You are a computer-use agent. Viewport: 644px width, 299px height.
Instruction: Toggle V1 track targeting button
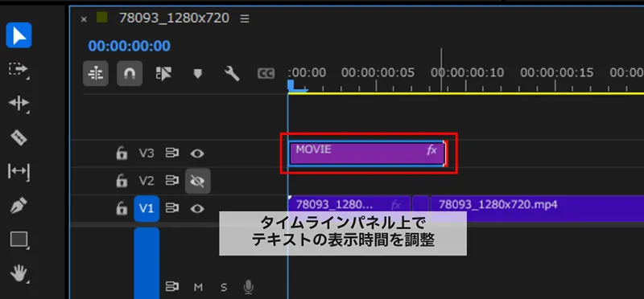pyautogui.click(x=147, y=209)
